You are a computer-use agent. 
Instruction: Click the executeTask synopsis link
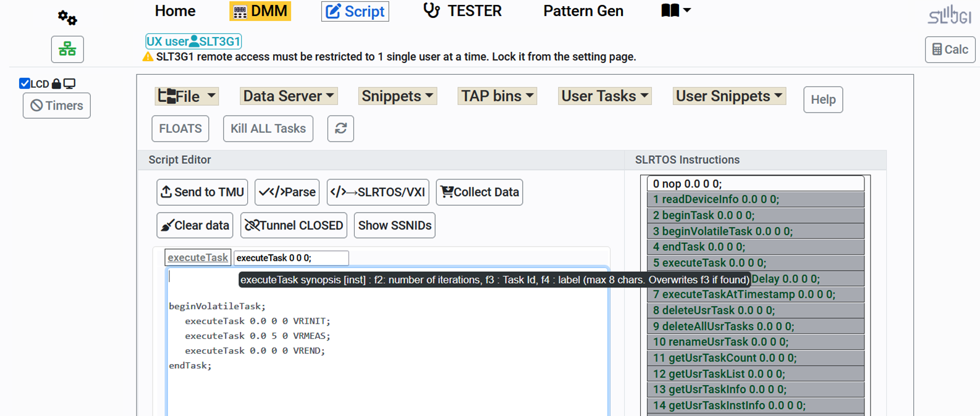[x=198, y=258]
